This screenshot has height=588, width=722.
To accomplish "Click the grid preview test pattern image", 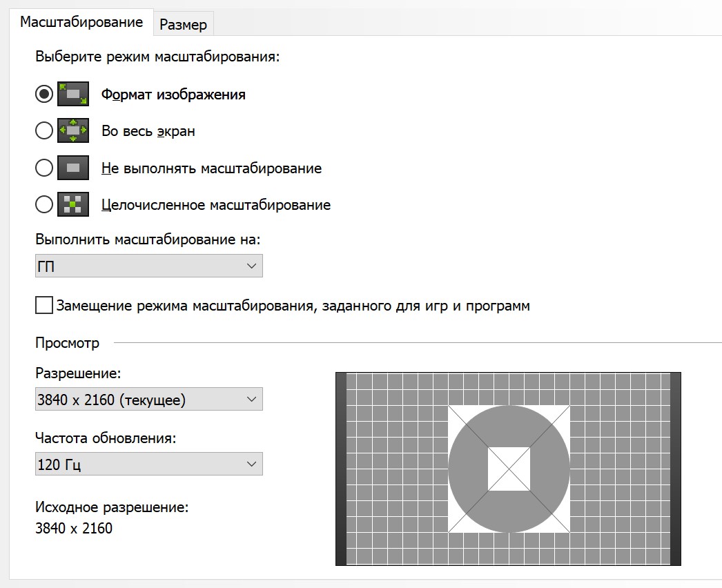I will pyautogui.click(x=508, y=469).
